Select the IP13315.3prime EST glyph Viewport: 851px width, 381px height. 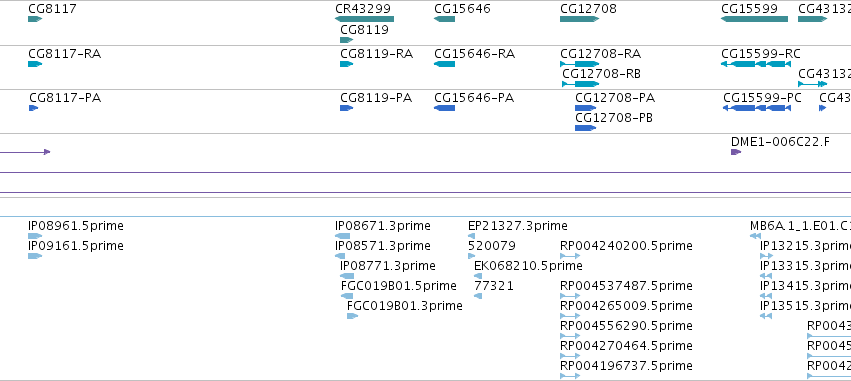(x=766, y=276)
